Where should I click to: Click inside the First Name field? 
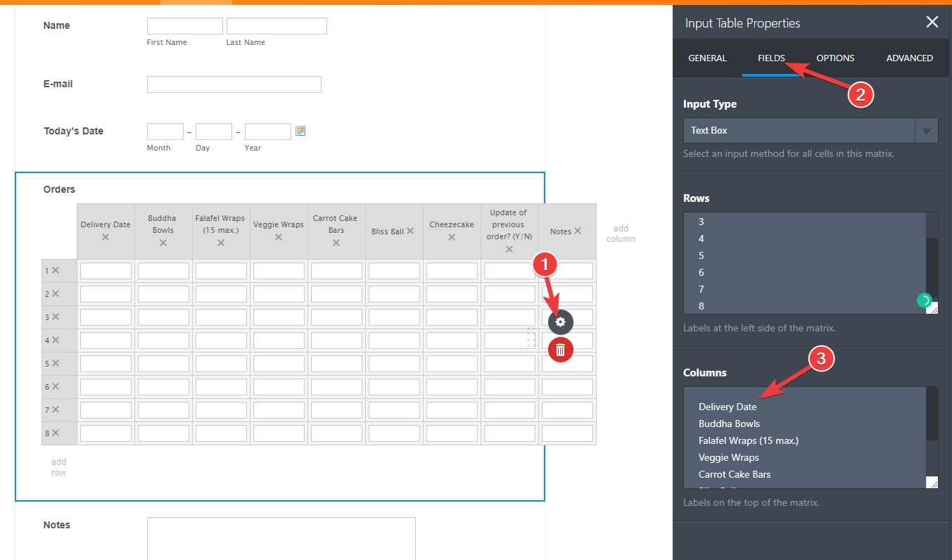click(184, 25)
